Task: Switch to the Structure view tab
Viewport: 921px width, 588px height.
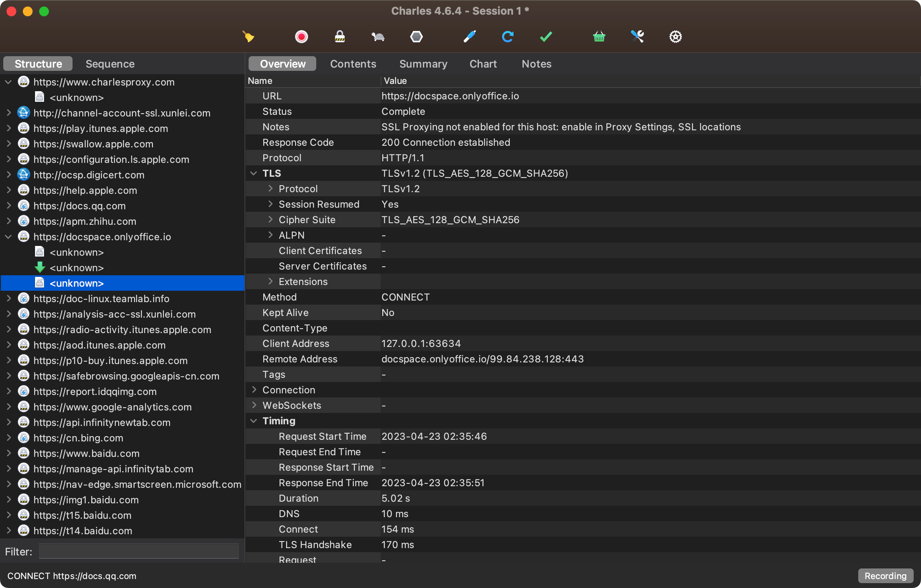Action: [38, 64]
